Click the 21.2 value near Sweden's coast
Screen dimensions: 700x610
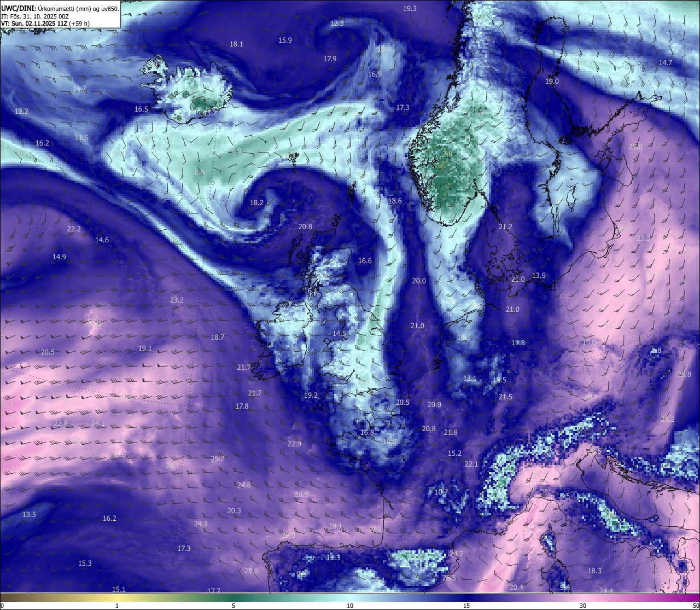click(505, 226)
